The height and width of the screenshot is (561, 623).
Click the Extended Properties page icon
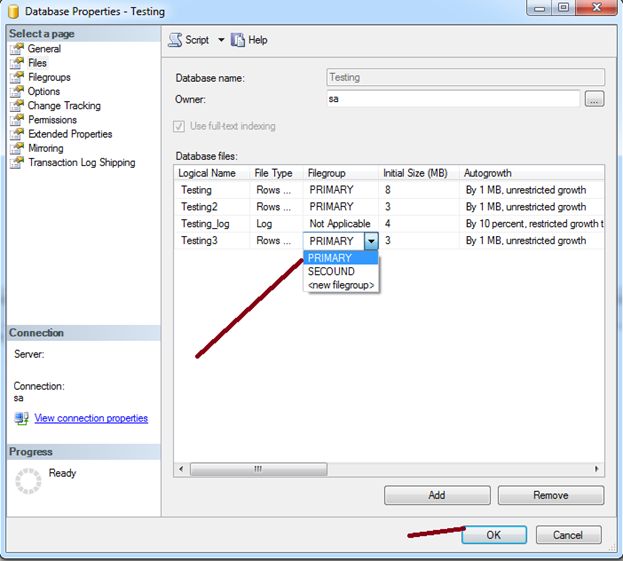coord(17,134)
